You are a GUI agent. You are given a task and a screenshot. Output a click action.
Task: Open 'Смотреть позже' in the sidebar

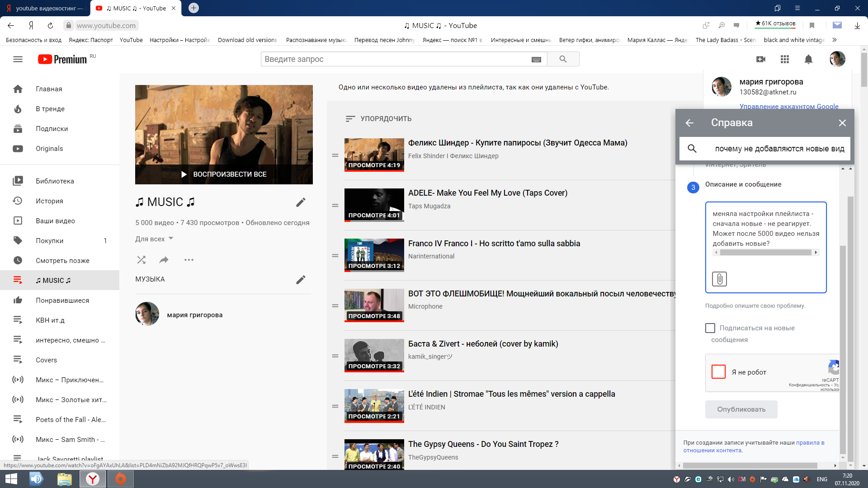coord(60,261)
